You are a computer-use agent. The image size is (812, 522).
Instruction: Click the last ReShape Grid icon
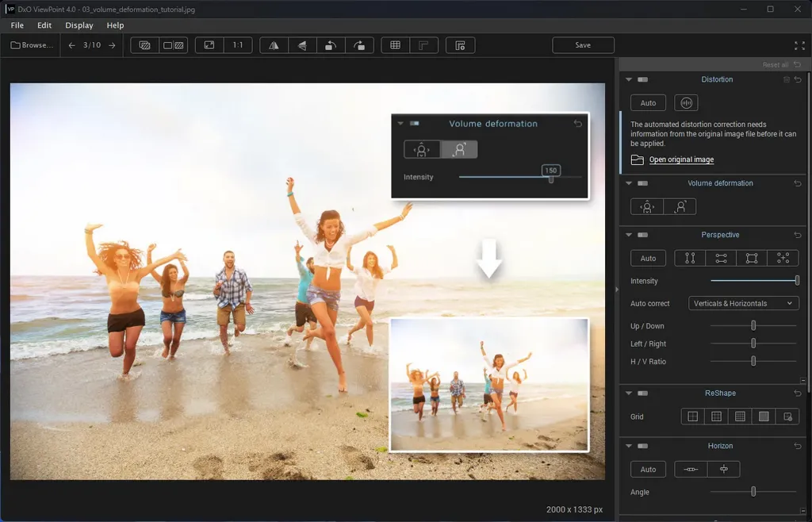click(x=787, y=416)
